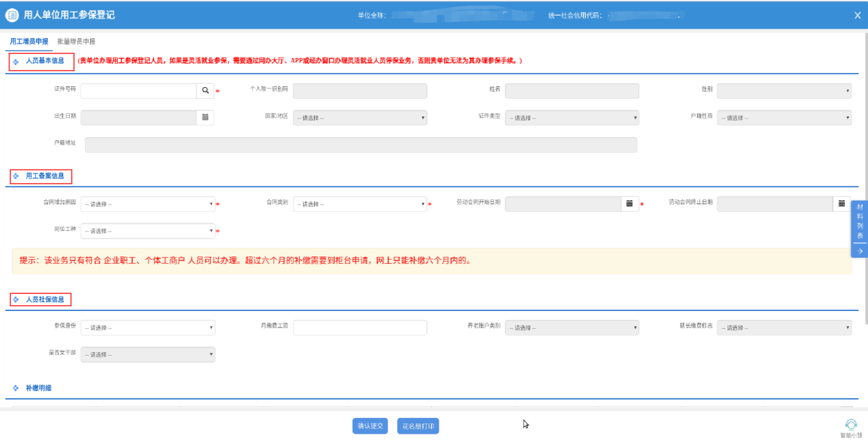Click the 个人唯一识别码 field

(x=360, y=90)
